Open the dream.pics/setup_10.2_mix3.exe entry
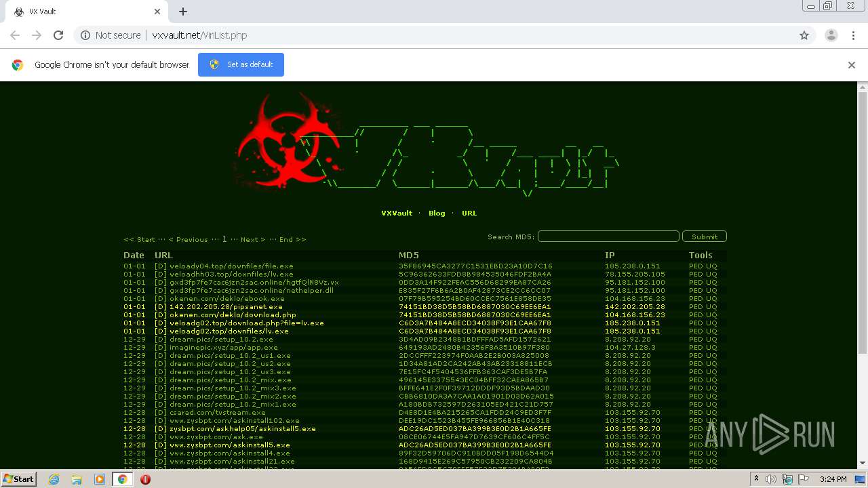 (233, 388)
